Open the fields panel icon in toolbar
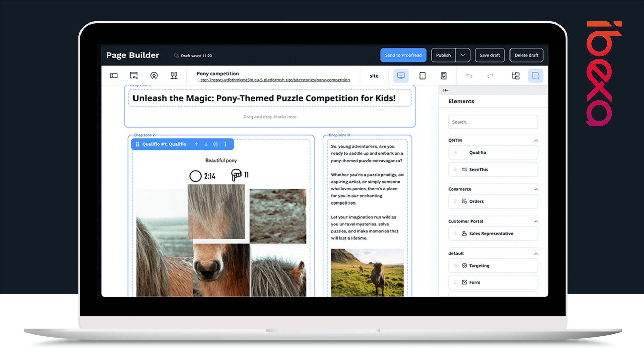The width and height of the screenshot is (644, 363). 114,76
